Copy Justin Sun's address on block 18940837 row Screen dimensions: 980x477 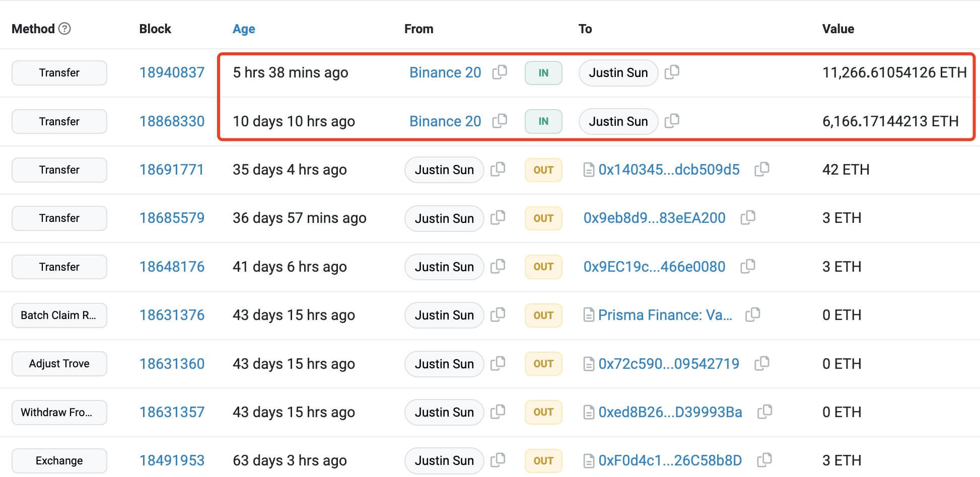point(672,72)
